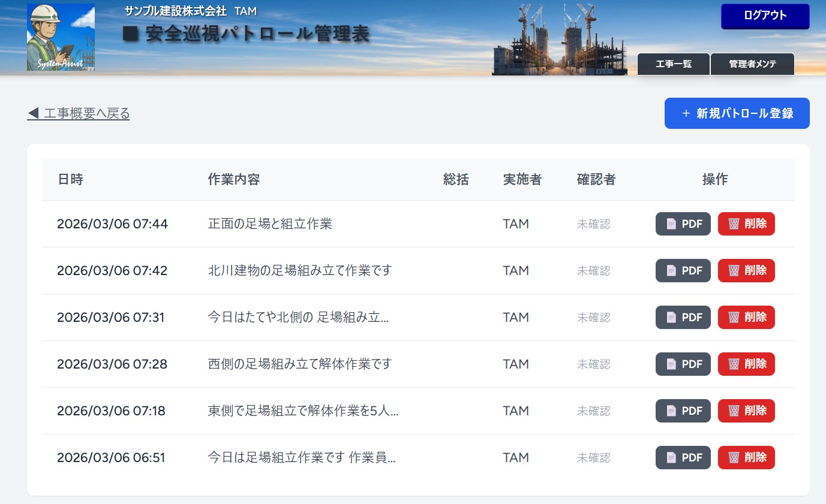Open PDF for the 06:51 patrol
826x504 pixels.
tap(683, 457)
